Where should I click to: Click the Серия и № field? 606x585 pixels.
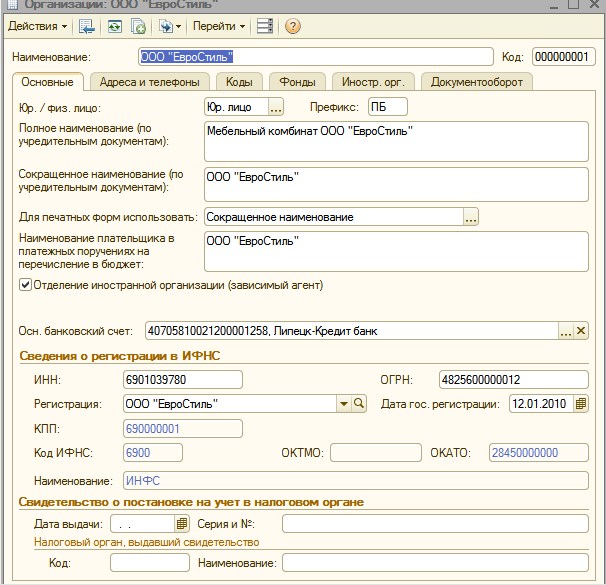point(435,524)
